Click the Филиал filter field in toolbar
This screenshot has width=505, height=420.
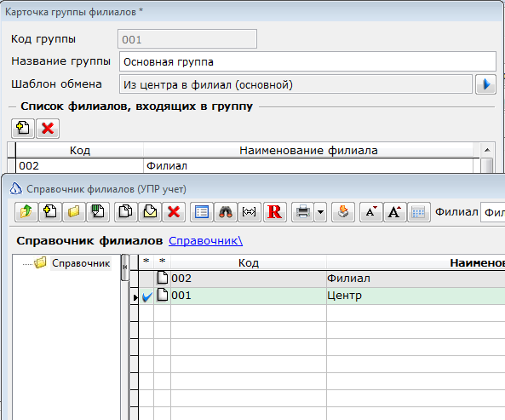click(493, 212)
